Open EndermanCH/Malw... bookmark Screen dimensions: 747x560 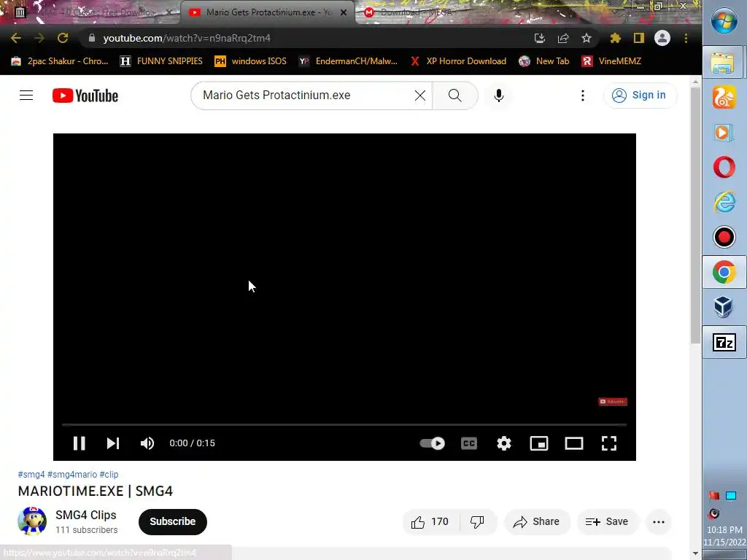[348, 61]
